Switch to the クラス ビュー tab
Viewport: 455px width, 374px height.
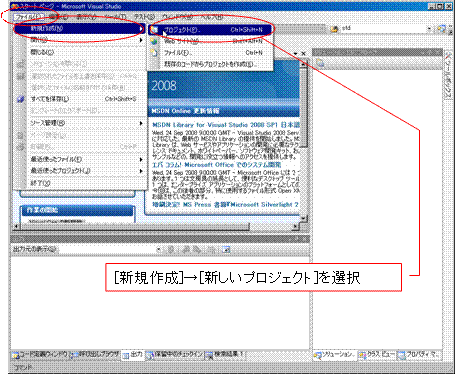[x=377, y=355]
